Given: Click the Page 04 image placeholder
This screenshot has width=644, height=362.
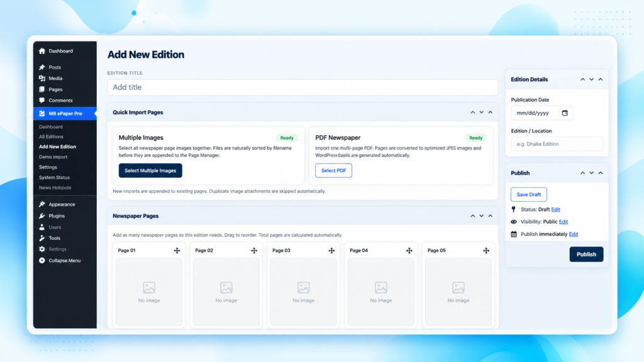Looking at the screenshot, I should pyautogui.click(x=380, y=292).
